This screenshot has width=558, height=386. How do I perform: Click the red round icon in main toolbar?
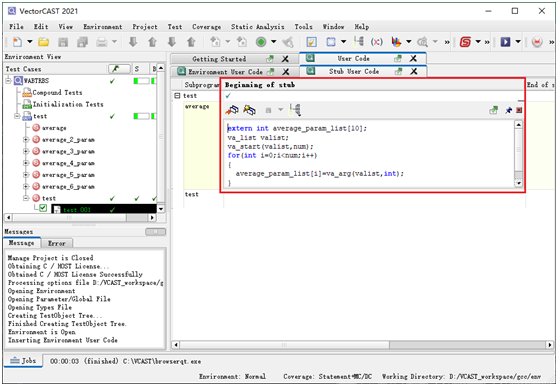click(x=537, y=42)
